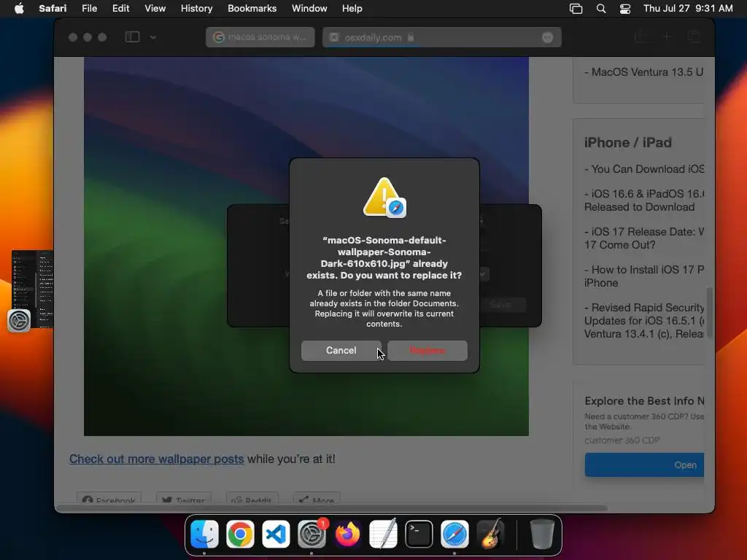
Task: Switch to System Settings Stage Manager thumbnail
Action: click(x=32, y=289)
